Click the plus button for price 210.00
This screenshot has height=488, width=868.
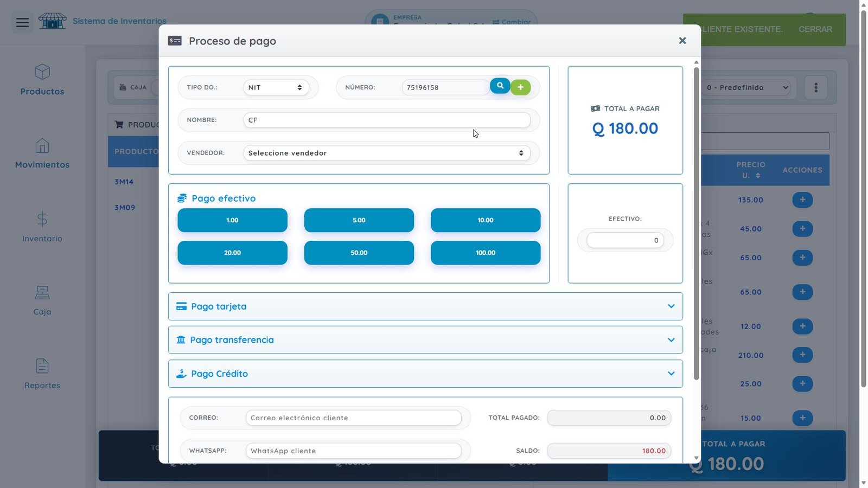(802, 355)
